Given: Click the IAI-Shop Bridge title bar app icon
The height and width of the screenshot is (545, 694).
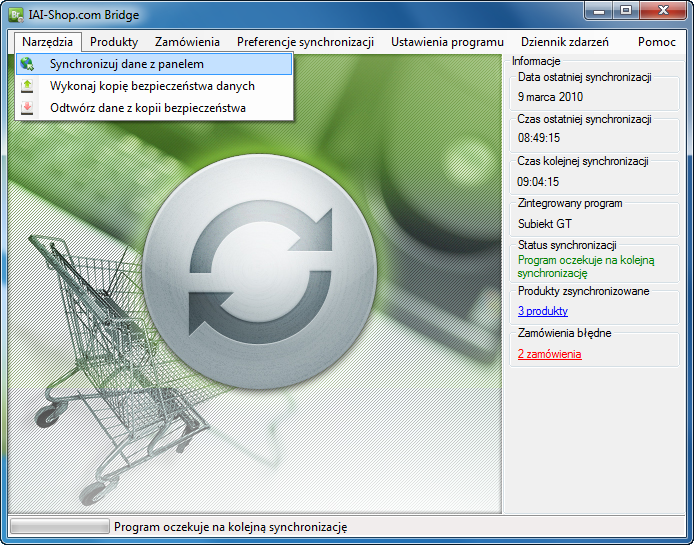Looking at the screenshot, I should pos(16,15).
